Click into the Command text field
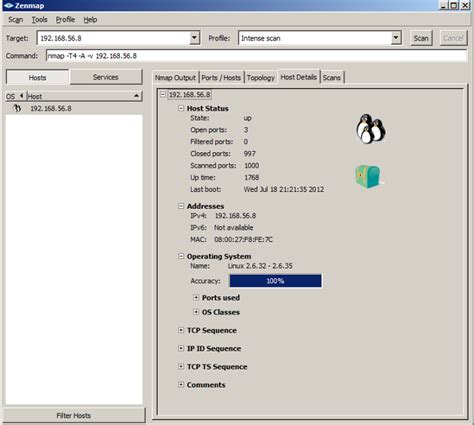 click(x=256, y=56)
